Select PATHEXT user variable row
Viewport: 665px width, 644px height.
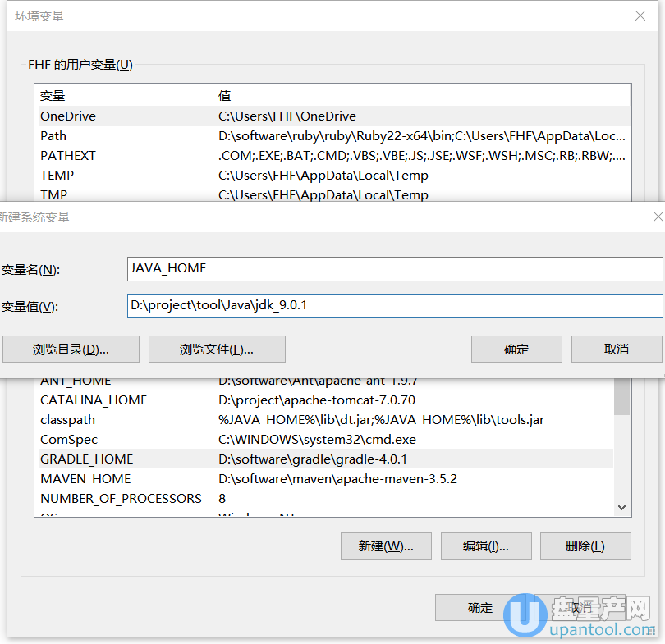(333, 156)
